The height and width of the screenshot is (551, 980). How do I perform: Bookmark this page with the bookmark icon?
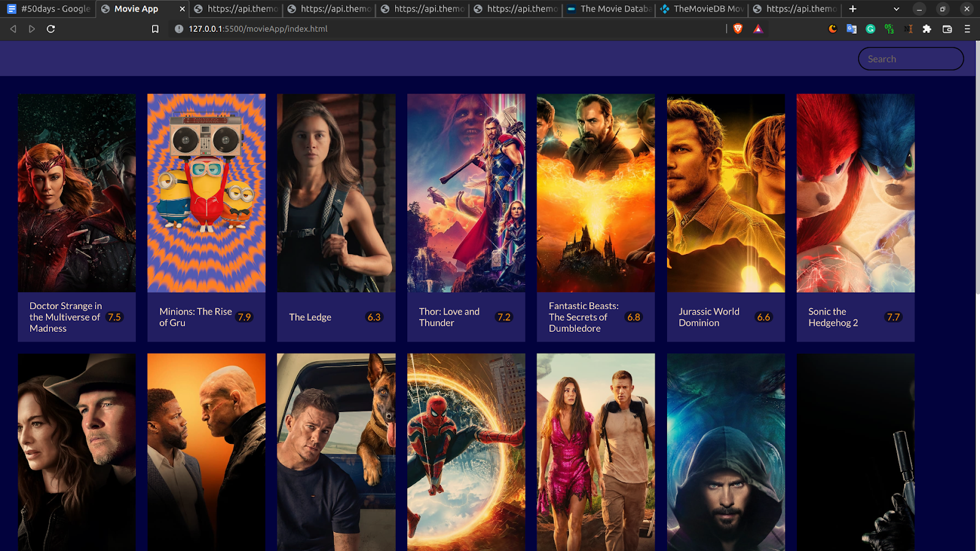point(155,29)
